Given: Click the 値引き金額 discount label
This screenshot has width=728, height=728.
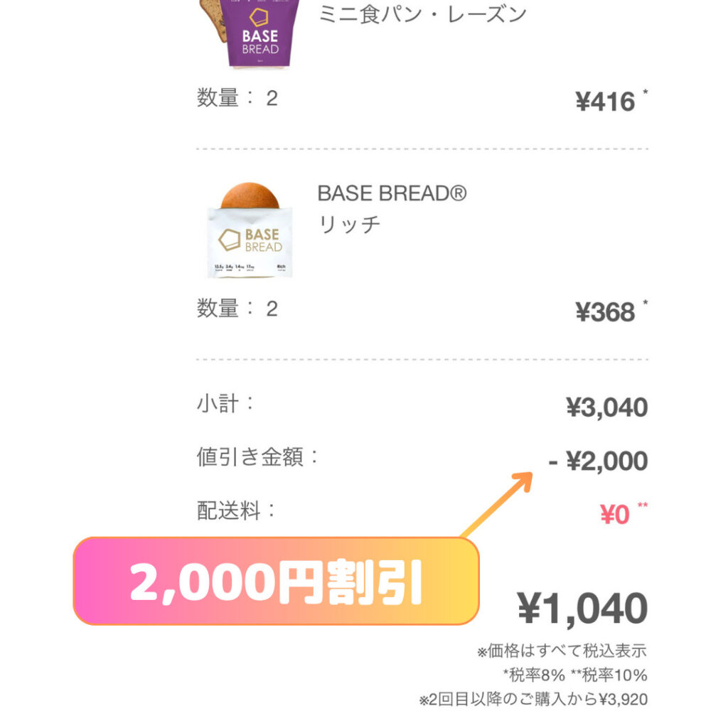Looking at the screenshot, I should click(x=257, y=457).
